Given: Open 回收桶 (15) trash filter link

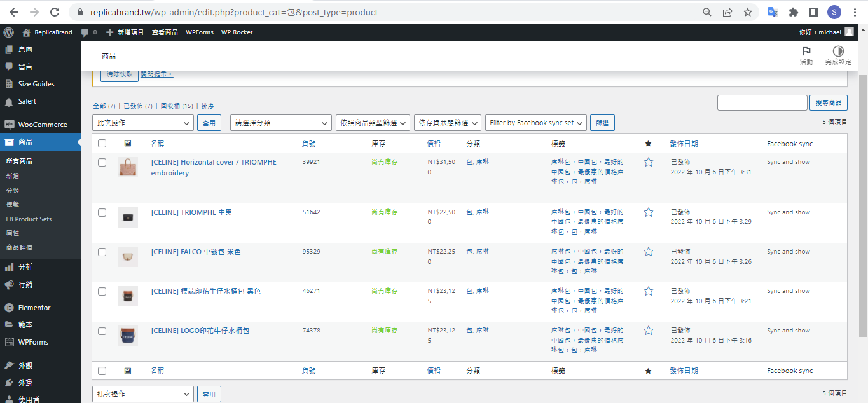Looking at the screenshot, I should [177, 106].
